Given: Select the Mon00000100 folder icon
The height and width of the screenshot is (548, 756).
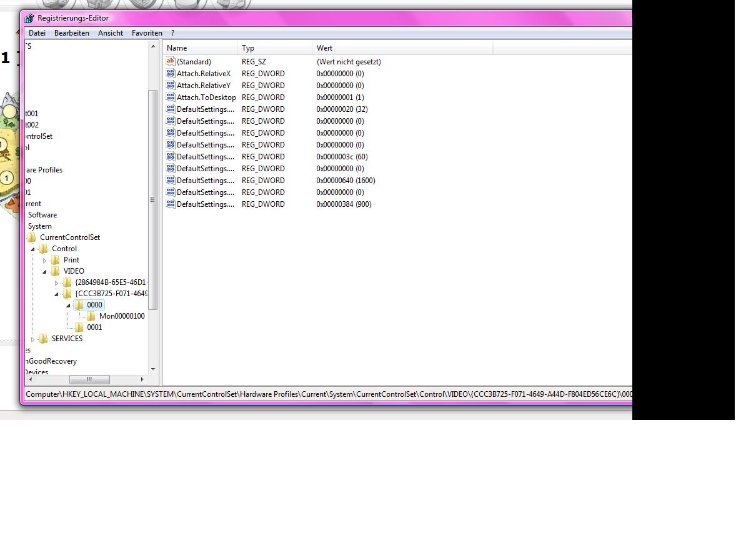Looking at the screenshot, I should pyautogui.click(x=91, y=316).
